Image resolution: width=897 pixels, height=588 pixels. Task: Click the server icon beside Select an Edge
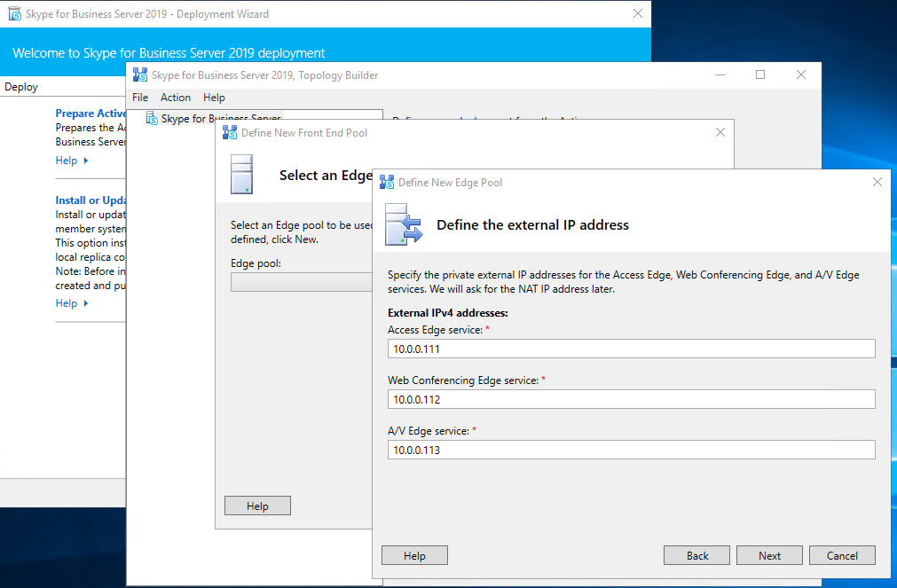coord(241,175)
